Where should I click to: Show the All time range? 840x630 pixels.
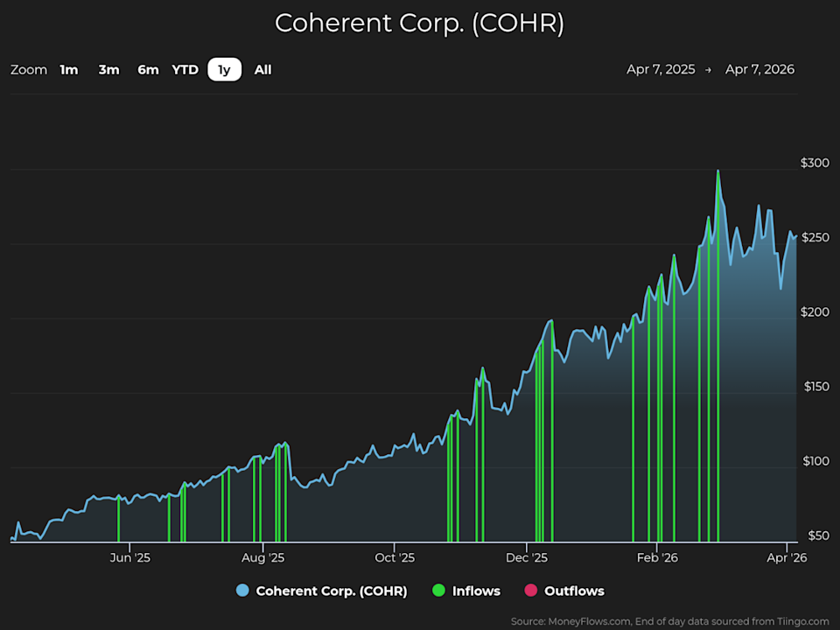[262, 70]
